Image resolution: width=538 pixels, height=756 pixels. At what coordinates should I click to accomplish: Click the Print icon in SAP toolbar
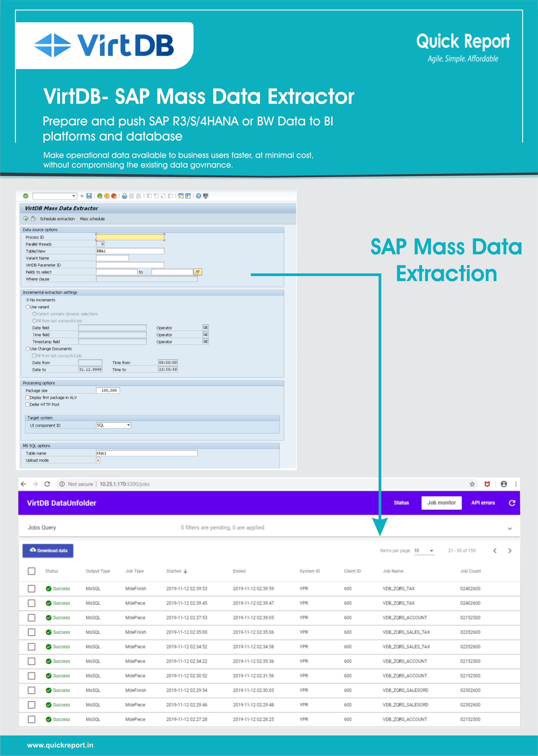tap(124, 196)
